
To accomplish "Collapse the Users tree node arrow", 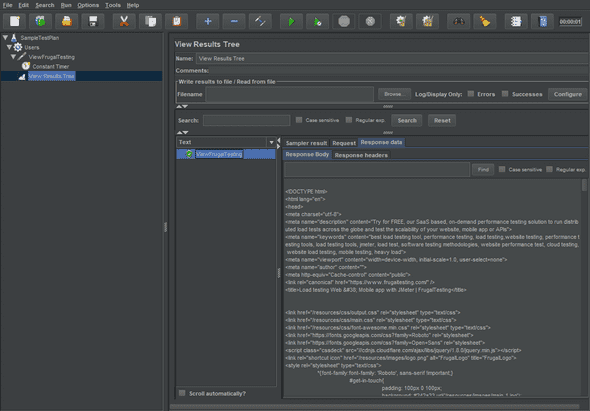I will tap(9, 47).
